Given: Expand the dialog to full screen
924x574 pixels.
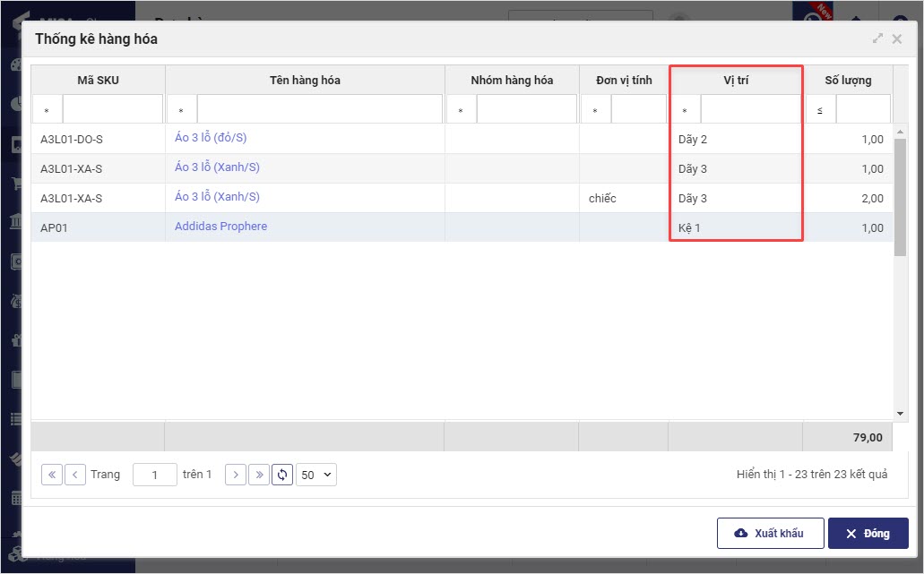Looking at the screenshot, I should click(x=877, y=39).
